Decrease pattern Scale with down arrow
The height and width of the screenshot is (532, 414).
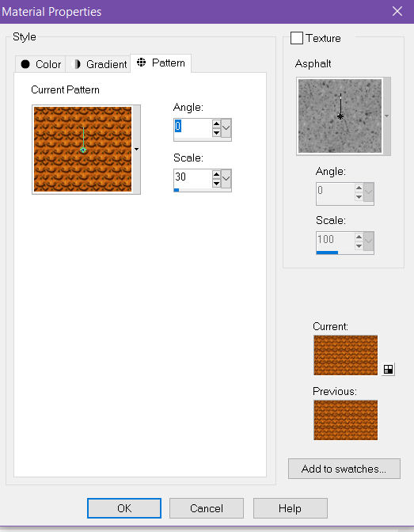216,184
